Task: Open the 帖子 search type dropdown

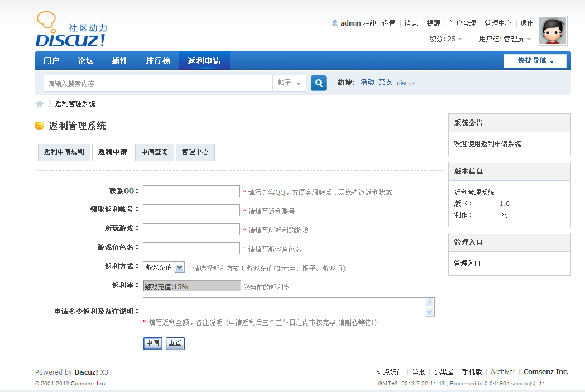Action: (x=289, y=83)
